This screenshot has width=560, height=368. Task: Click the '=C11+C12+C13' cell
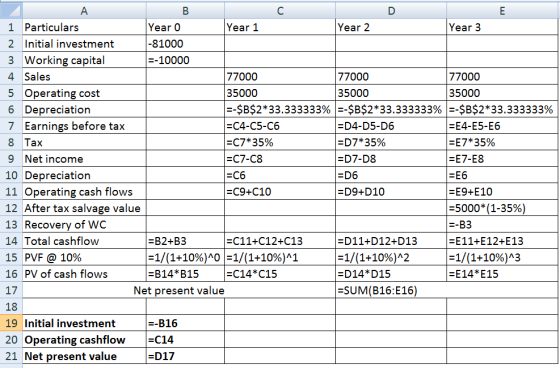[x=280, y=241]
